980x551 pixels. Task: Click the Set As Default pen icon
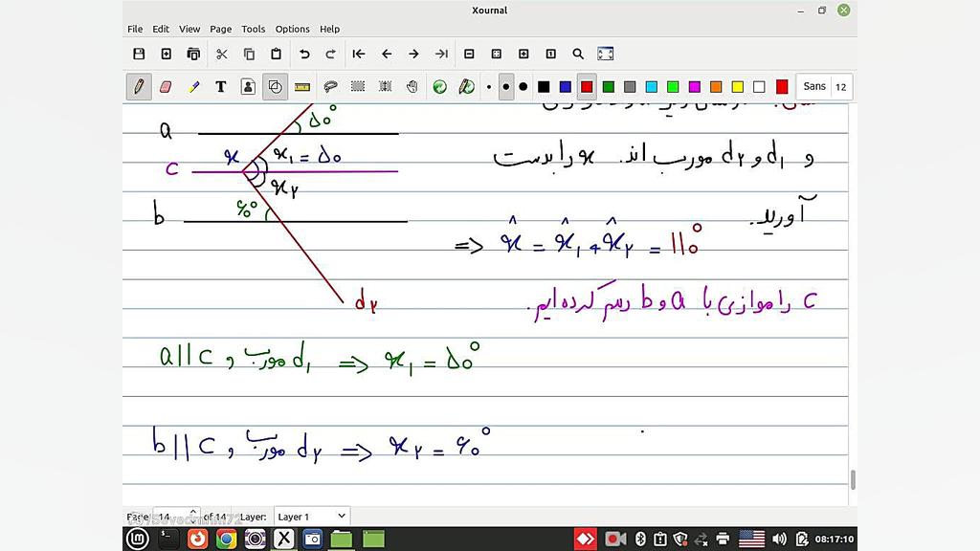point(467,87)
